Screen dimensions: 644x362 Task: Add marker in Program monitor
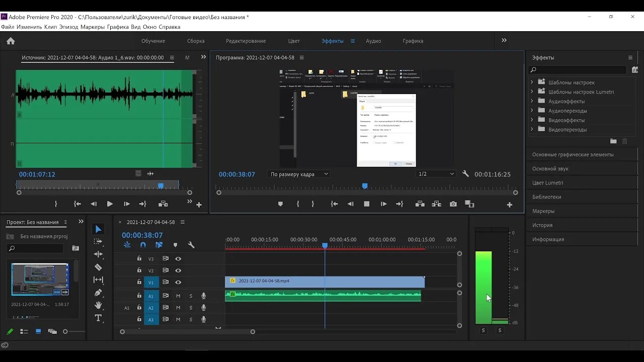(x=280, y=204)
